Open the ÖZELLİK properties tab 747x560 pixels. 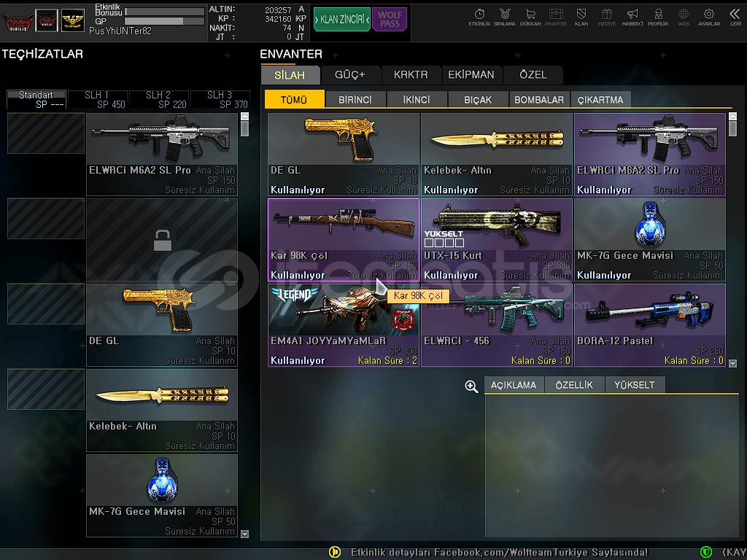coord(574,385)
